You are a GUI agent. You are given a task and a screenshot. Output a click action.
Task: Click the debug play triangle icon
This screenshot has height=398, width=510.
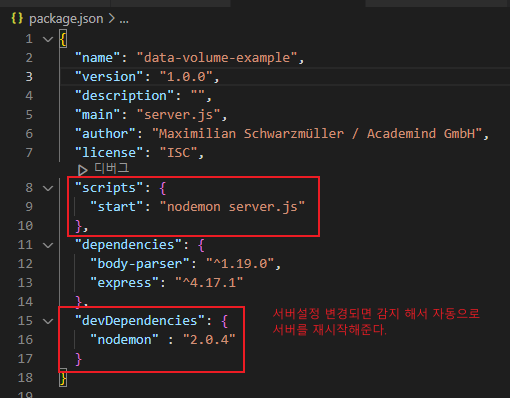[82, 170]
